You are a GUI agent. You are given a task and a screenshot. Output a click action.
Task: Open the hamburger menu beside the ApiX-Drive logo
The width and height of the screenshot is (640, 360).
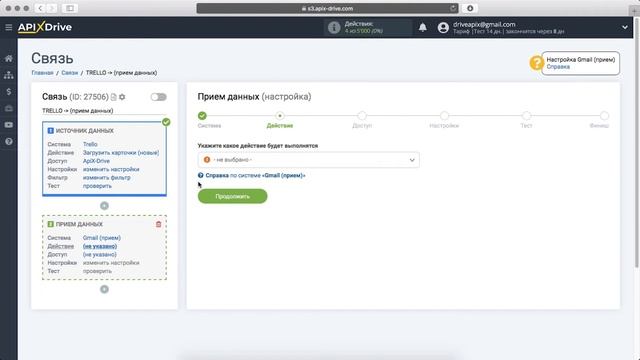click(x=9, y=27)
